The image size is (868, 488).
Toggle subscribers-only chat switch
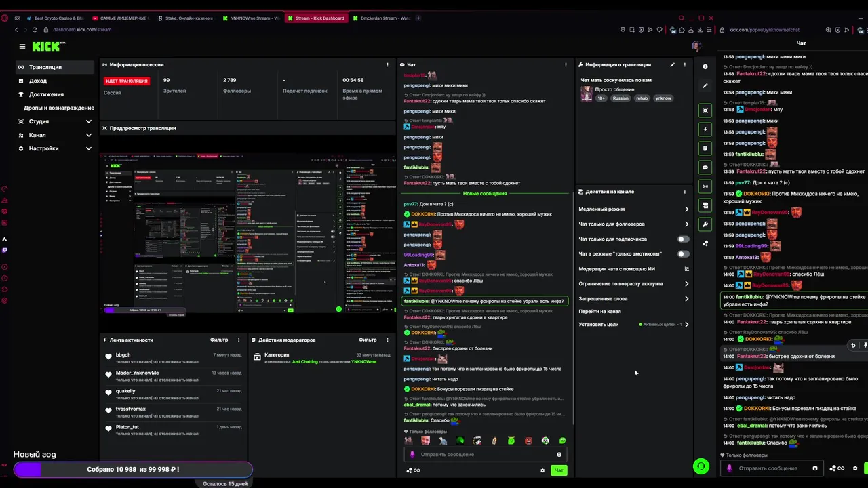(683, 239)
